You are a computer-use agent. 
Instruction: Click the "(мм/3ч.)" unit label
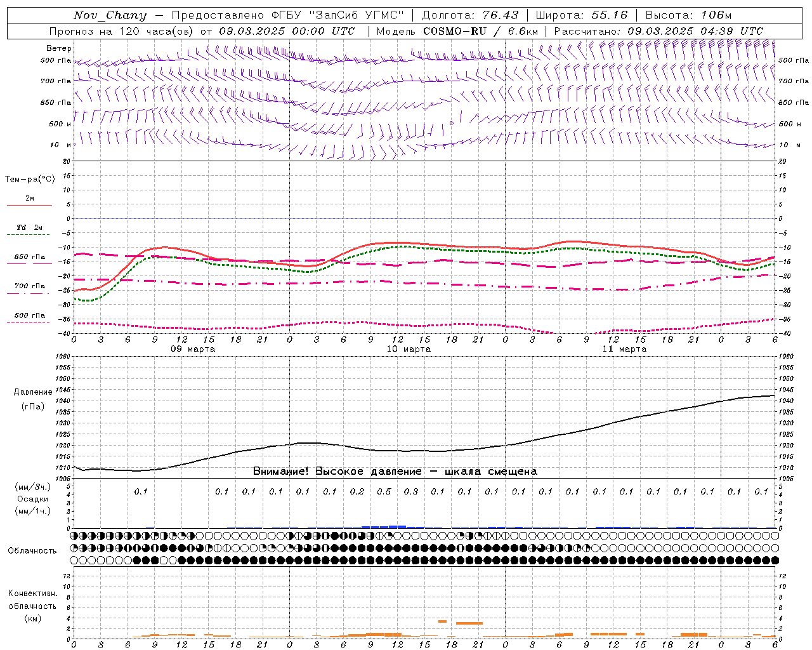click(32, 487)
